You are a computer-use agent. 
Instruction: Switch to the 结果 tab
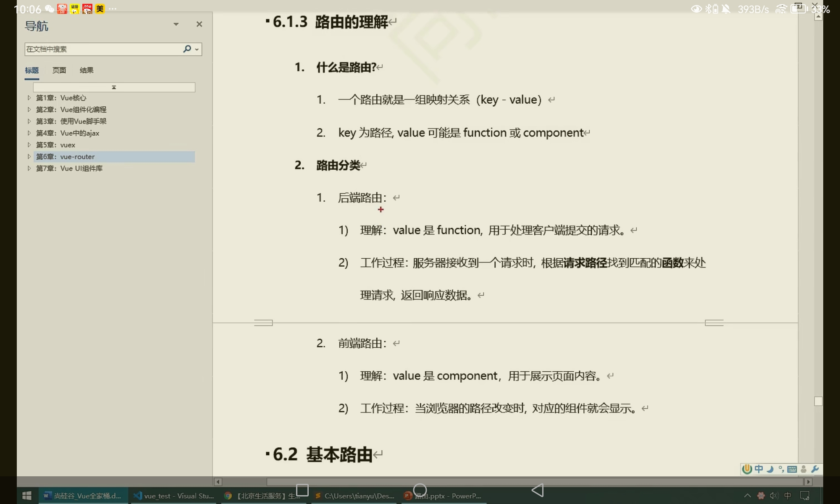[x=87, y=70]
